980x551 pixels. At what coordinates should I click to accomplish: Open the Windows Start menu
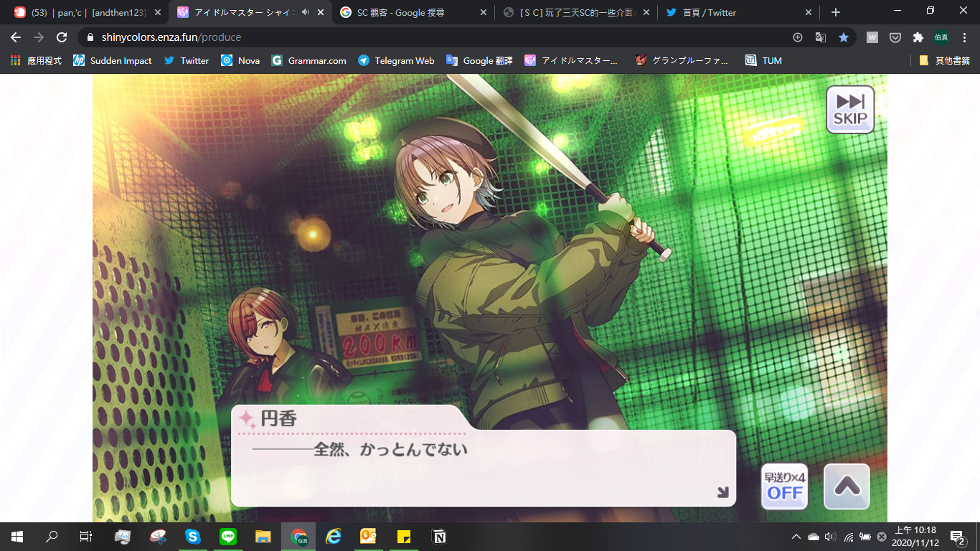(x=17, y=537)
